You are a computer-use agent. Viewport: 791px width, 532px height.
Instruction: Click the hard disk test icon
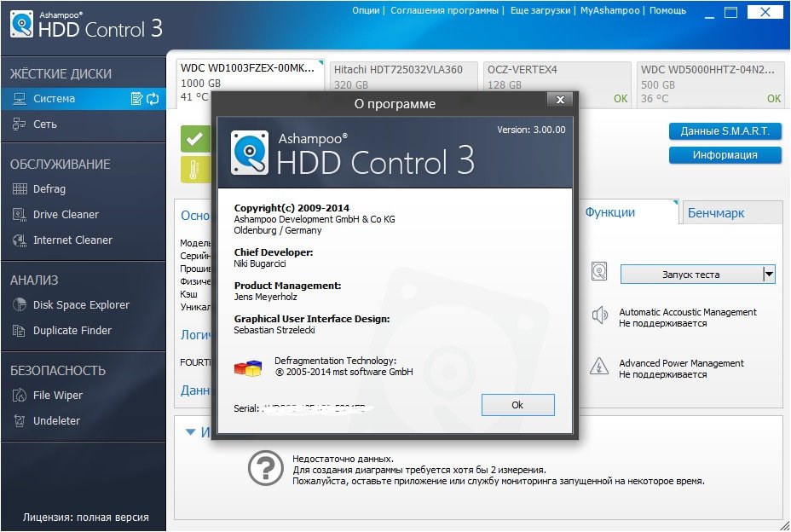point(599,272)
